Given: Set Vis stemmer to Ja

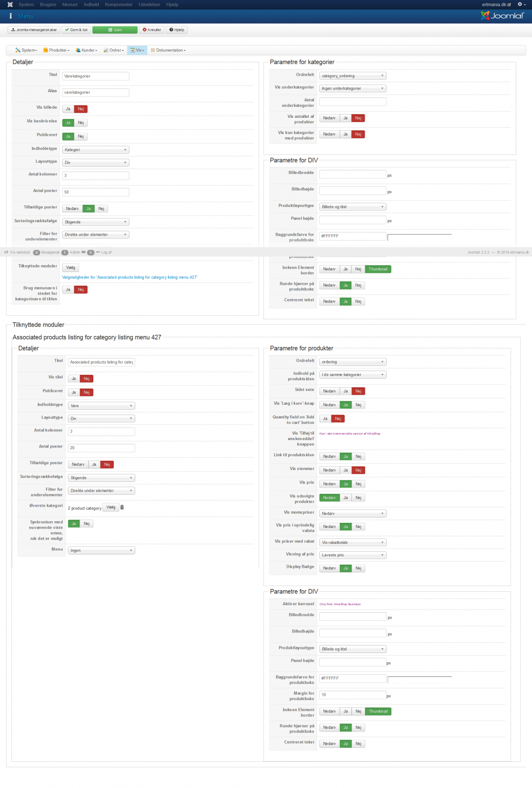Looking at the screenshot, I should click(345, 470).
